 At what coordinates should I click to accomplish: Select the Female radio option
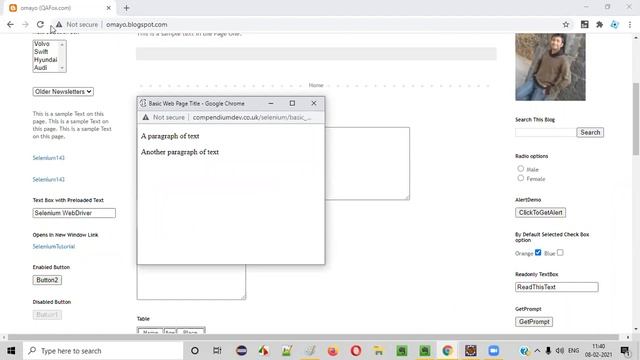[520, 178]
